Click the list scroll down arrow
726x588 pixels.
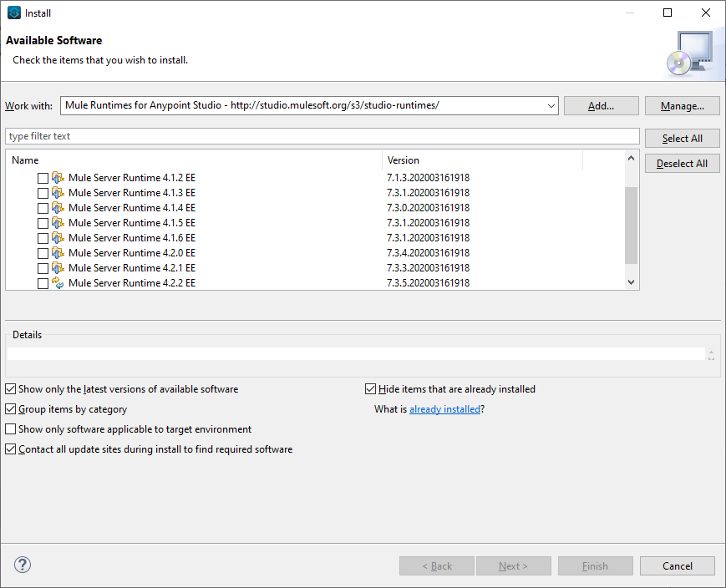click(x=631, y=282)
